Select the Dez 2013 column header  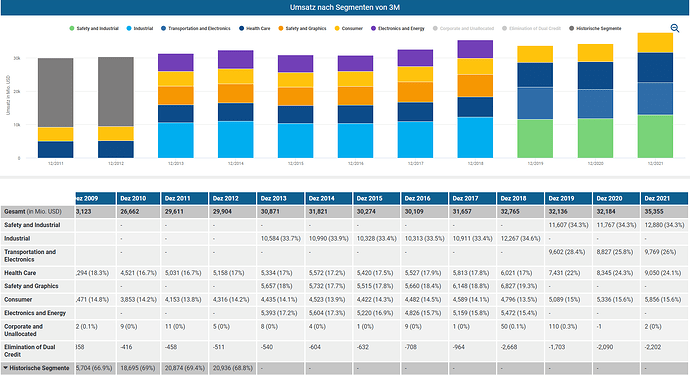[280, 198]
